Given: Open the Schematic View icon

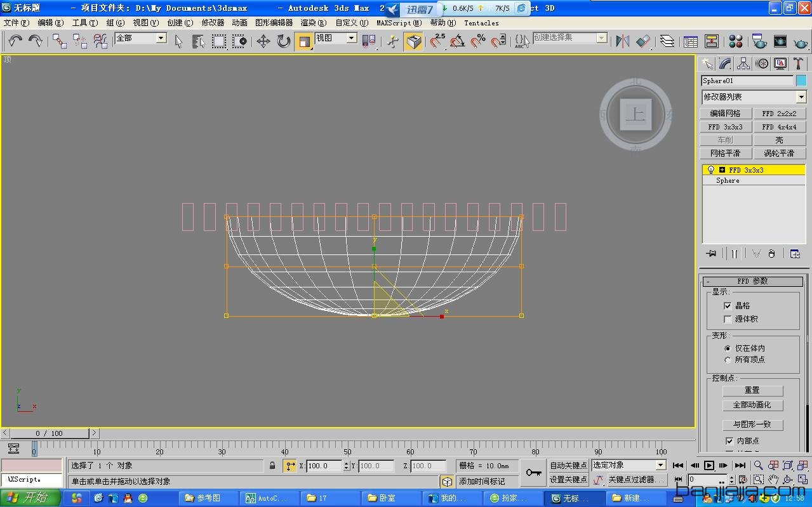Looking at the screenshot, I should (711, 41).
